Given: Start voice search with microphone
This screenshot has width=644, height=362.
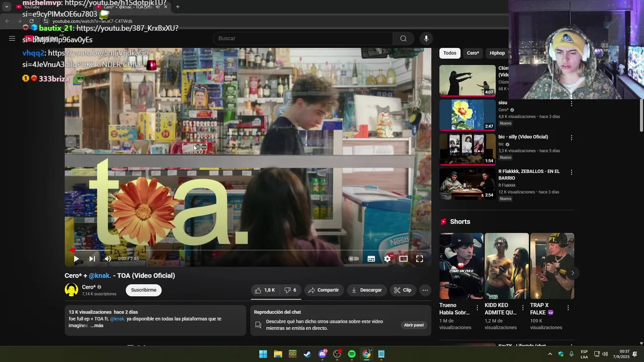Looking at the screenshot, I should coord(426,38).
